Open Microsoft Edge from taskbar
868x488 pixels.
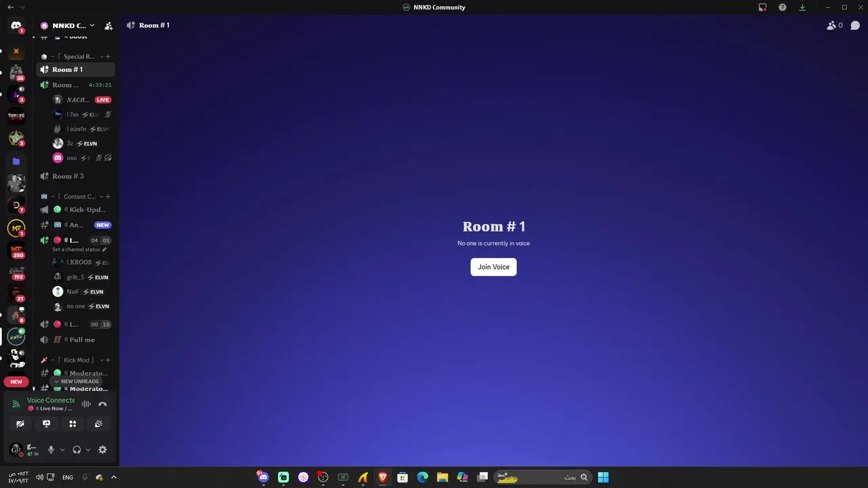coord(422,477)
